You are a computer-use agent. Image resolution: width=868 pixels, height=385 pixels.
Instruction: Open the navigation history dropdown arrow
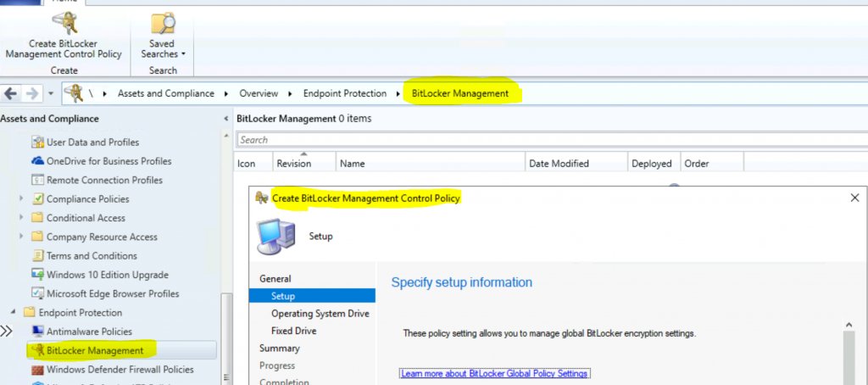click(x=50, y=93)
